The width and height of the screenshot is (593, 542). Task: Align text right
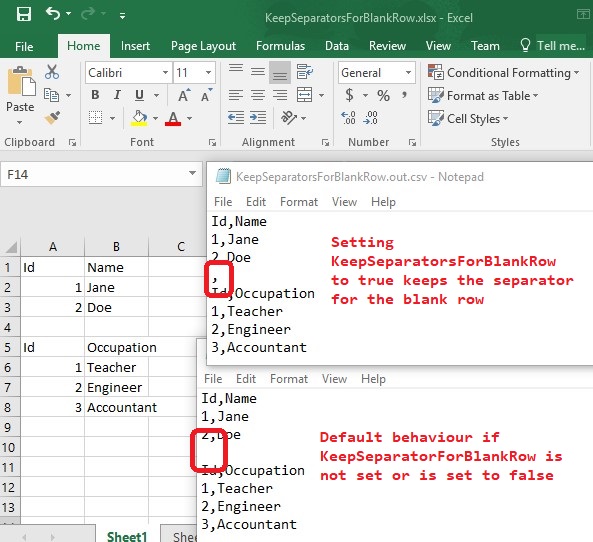280,95
